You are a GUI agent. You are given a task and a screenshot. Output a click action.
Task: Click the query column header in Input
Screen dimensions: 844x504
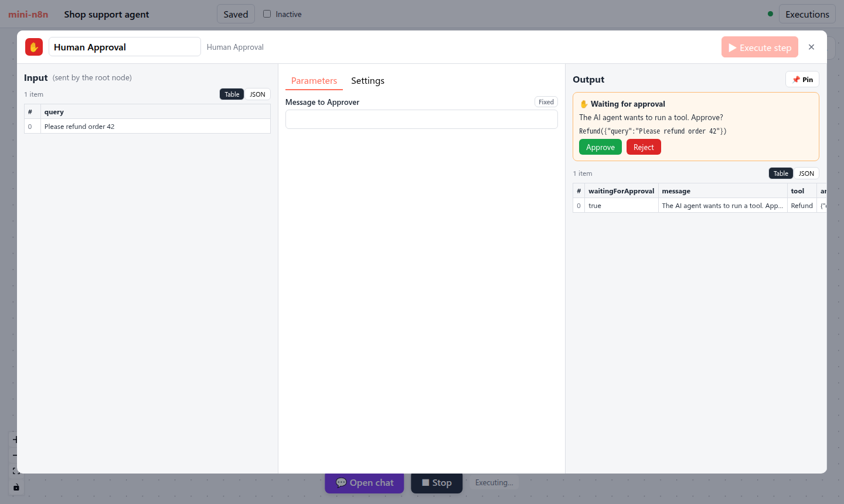pos(155,112)
